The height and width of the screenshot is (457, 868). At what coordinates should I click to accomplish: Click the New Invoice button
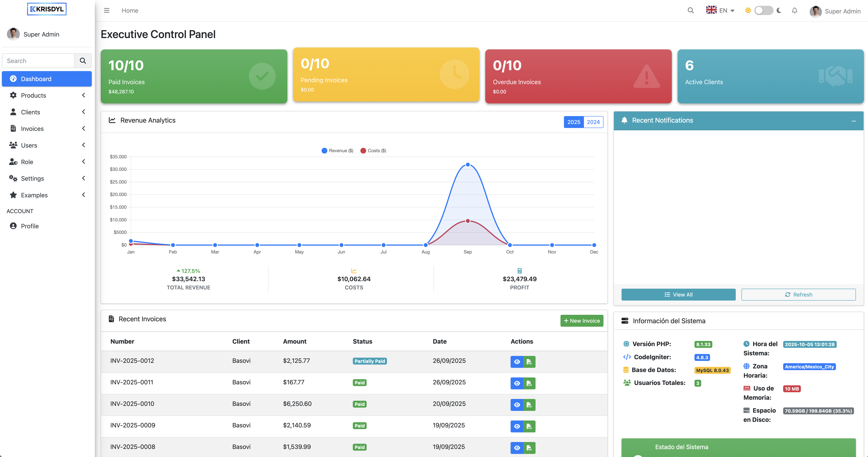click(582, 321)
